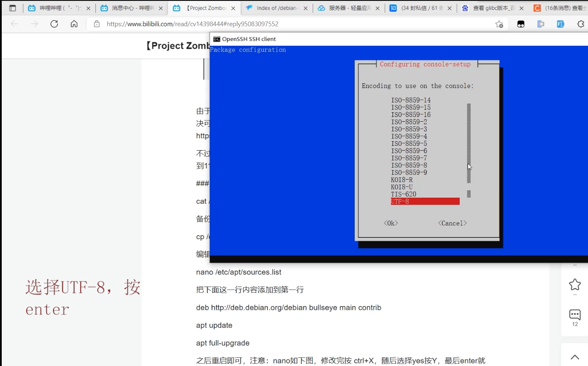Add this page to favorites star icon
588x366 pixels.
tap(499, 24)
